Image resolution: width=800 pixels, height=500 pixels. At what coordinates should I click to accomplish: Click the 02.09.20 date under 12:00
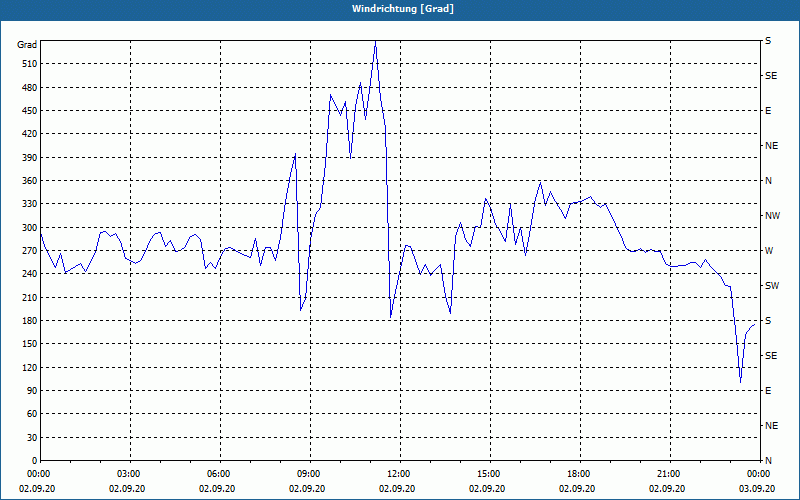pyautogui.click(x=397, y=489)
